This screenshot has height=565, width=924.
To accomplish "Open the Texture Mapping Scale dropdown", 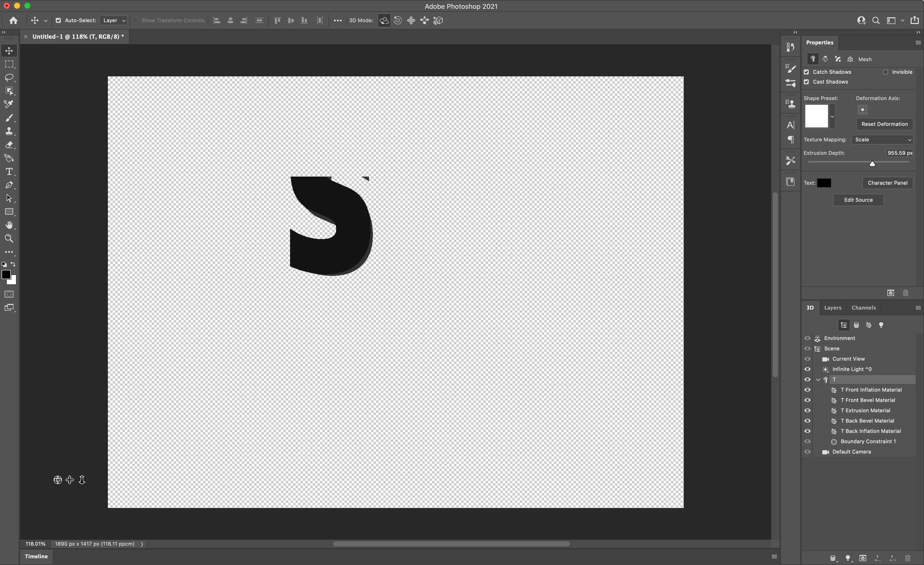I will pyautogui.click(x=882, y=140).
